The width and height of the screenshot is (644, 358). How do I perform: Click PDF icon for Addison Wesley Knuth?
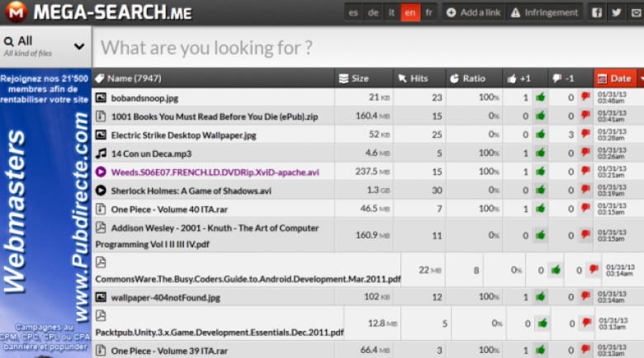pyautogui.click(x=101, y=228)
